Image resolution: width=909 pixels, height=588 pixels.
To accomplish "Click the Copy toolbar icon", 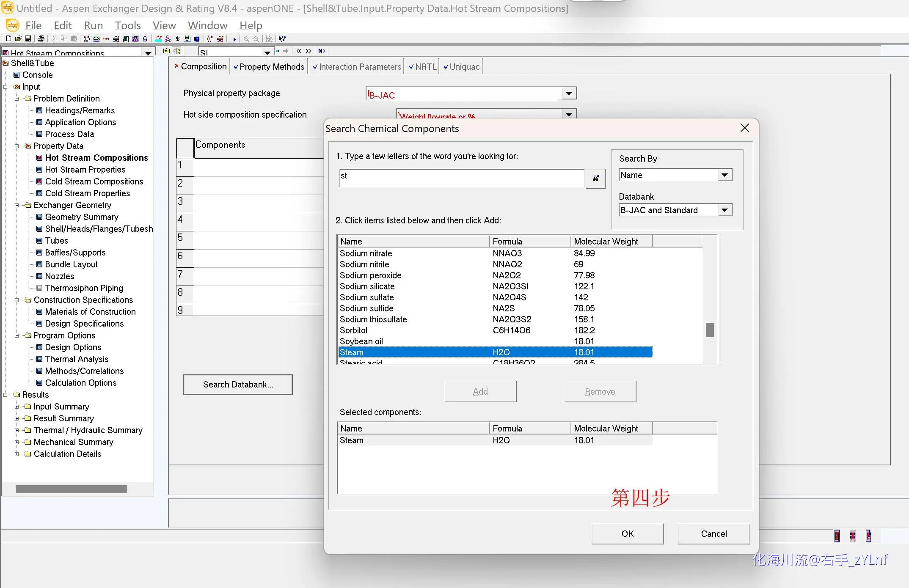I will [x=64, y=38].
